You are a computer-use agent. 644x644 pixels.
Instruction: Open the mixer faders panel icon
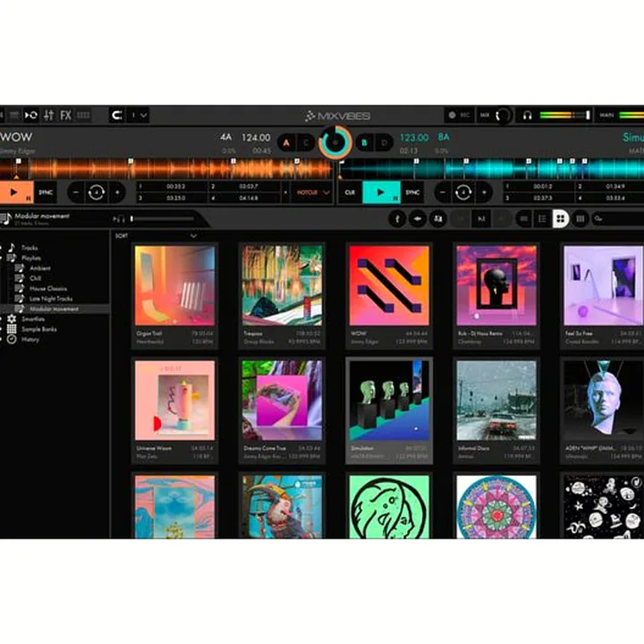(x=48, y=115)
